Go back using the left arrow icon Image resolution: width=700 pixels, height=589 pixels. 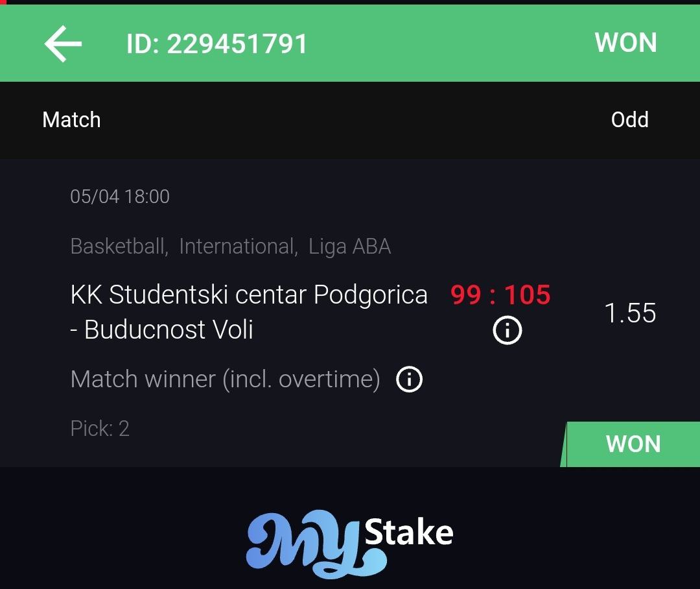coord(63,43)
